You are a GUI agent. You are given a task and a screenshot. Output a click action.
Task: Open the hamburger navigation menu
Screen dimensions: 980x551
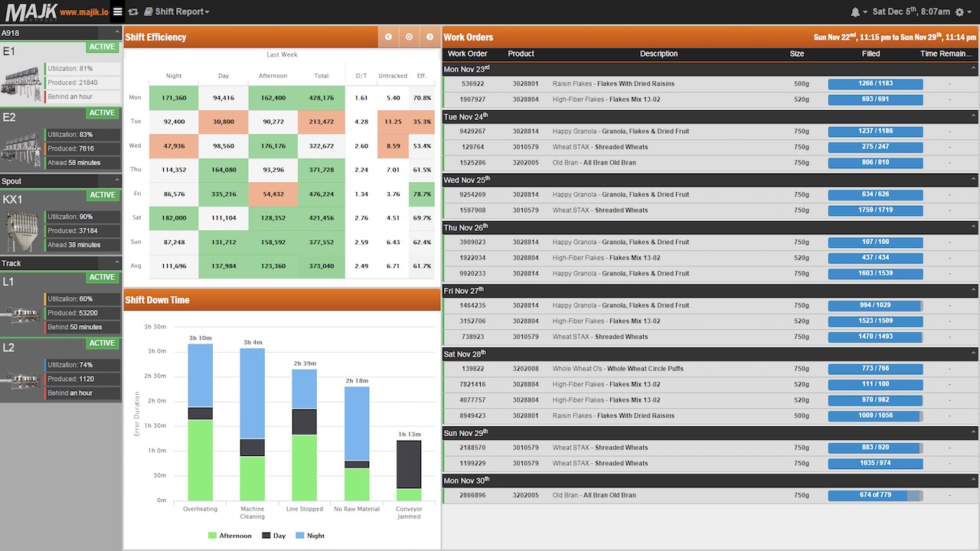coord(117,11)
